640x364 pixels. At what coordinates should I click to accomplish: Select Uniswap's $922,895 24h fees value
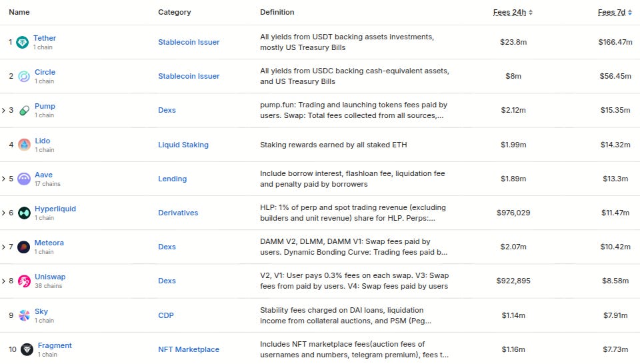coord(513,281)
